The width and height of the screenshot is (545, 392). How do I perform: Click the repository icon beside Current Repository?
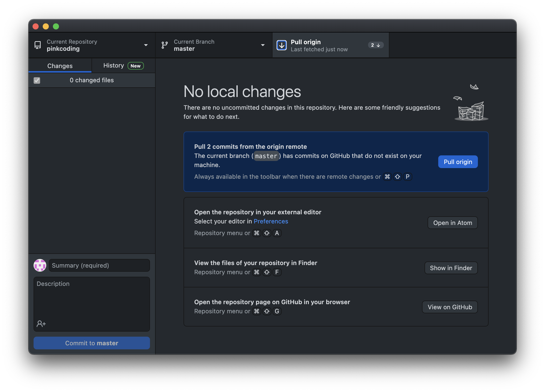tap(38, 45)
